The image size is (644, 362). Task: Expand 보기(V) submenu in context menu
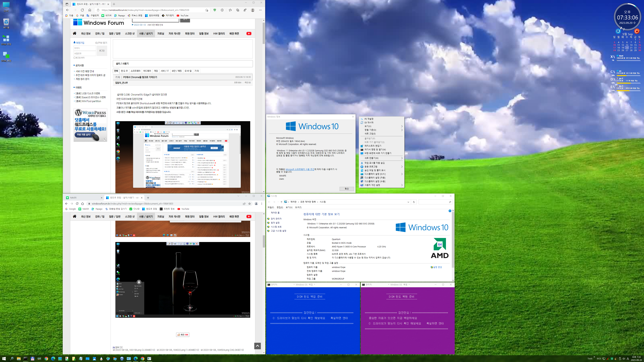[x=382, y=126]
